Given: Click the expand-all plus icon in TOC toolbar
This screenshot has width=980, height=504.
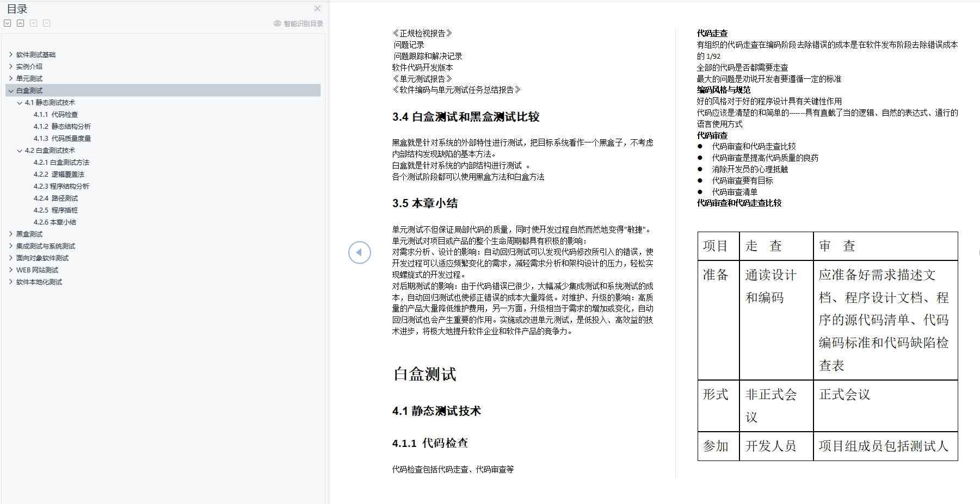Looking at the screenshot, I should [33, 23].
